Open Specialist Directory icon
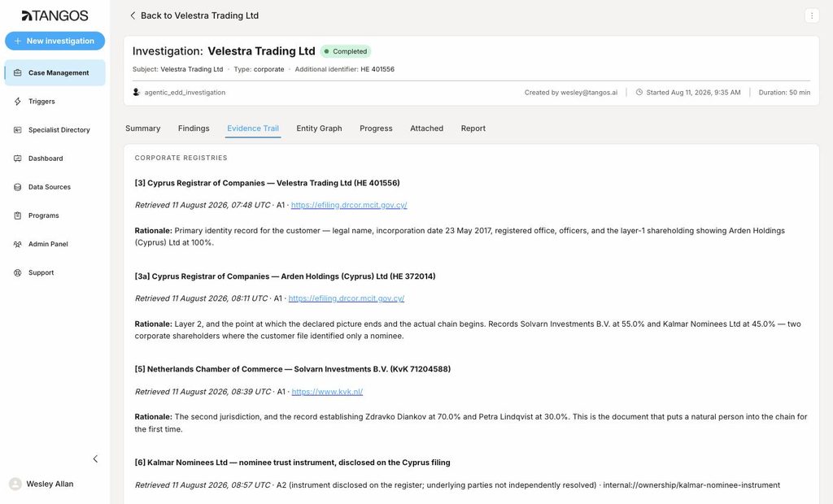Screen dimensions: 833x504 tap(18, 130)
